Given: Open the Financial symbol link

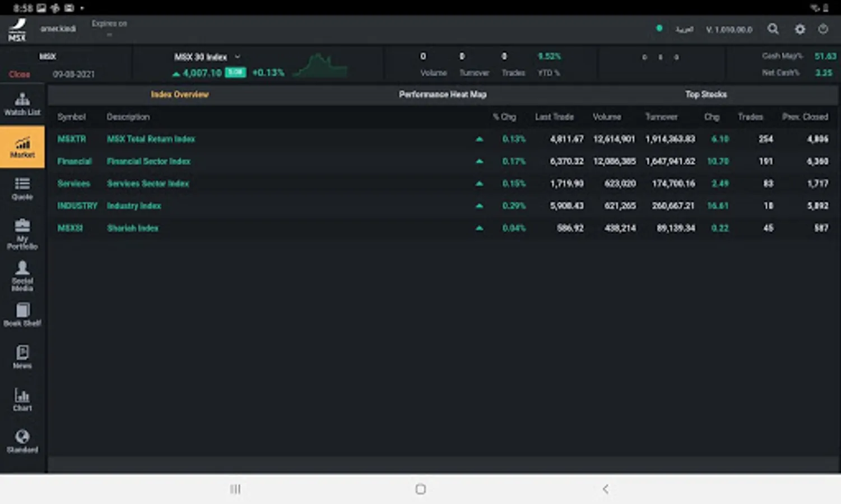Looking at the screenshot, I should point(75,161).
